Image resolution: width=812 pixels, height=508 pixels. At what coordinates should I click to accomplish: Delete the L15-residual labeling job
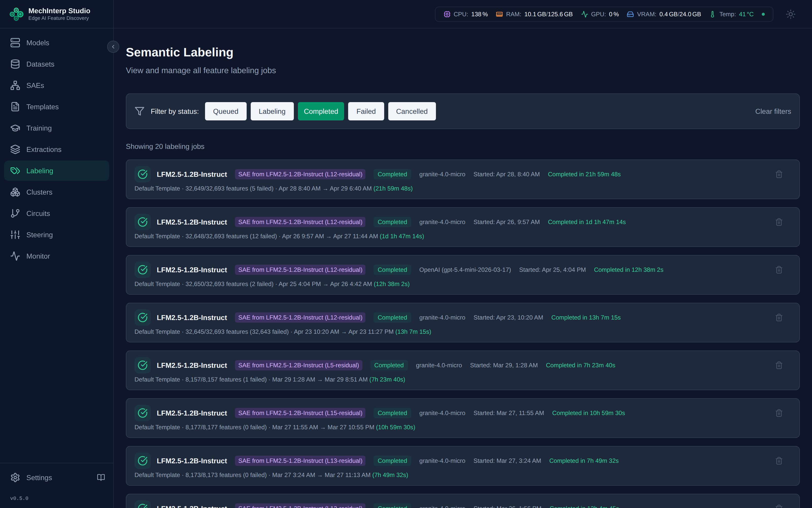(x=779, y=413)
